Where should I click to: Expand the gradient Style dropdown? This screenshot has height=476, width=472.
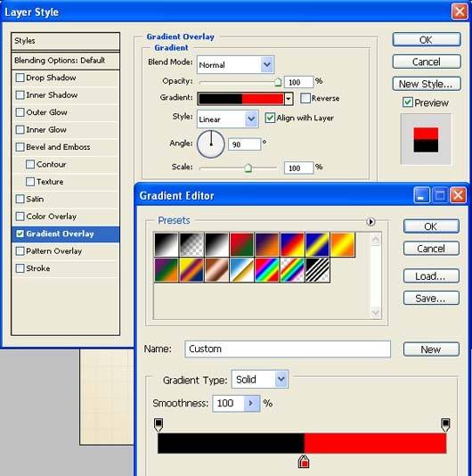(228, 119)
